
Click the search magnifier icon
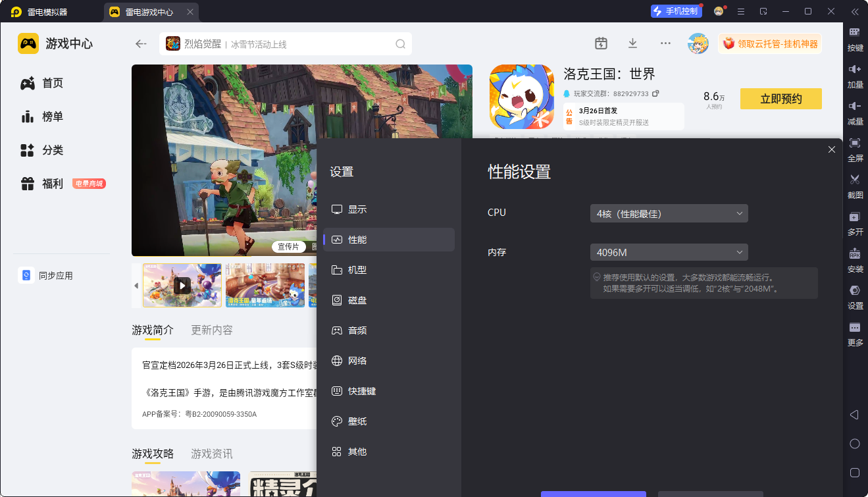click(400, 44)
